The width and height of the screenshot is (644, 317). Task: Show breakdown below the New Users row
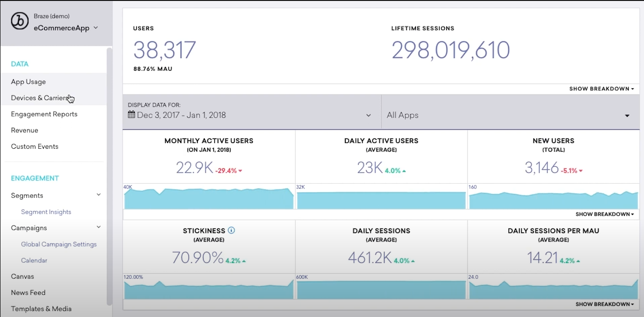pos(604,214)
